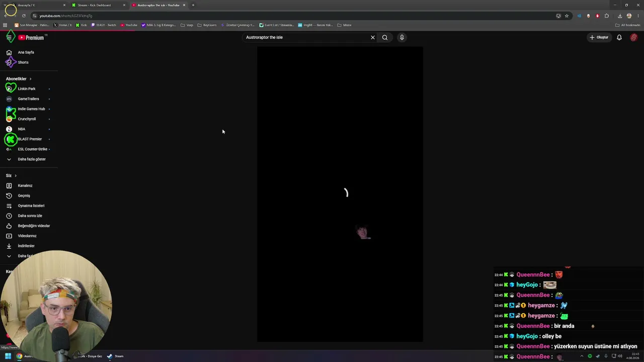The image size is (644, 362).
Task: Open the NBA channel subscription
Action: 22,129
